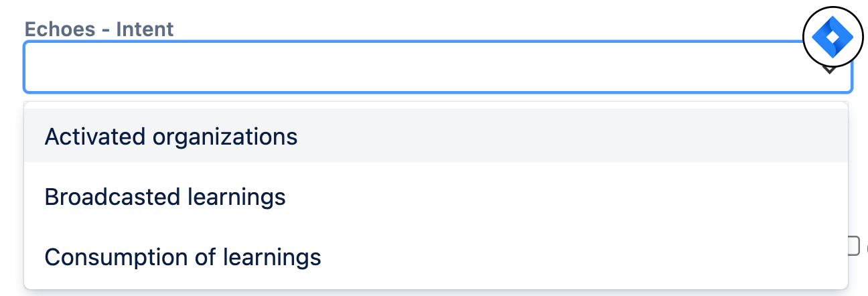This screenshot has width=868, height=296.
Task: Select the last option Consumption of learnings
Action: tap(436, 256)
